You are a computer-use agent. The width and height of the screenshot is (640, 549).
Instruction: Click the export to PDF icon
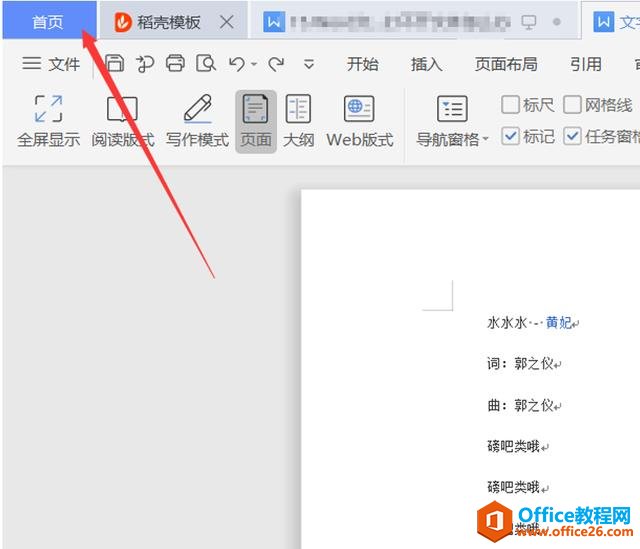tap(145, 64)
